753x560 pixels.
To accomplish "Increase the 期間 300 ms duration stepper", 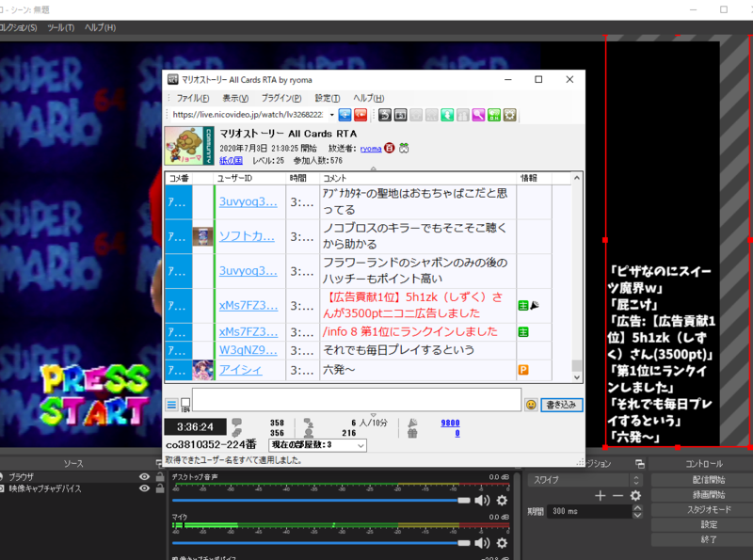I will point(637,508).
